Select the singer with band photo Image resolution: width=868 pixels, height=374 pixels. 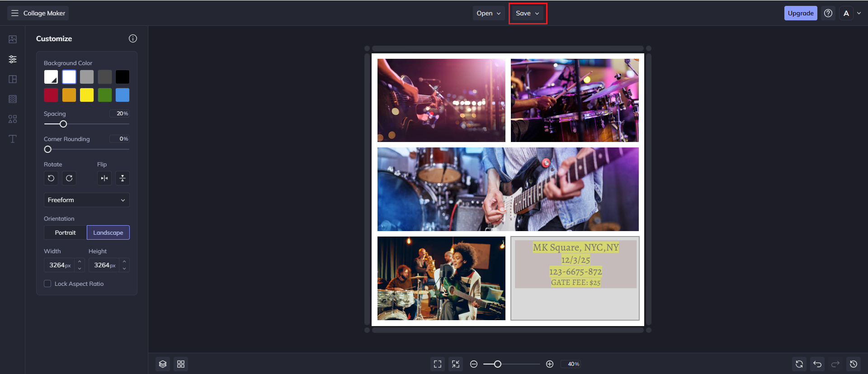click(441, 278)
